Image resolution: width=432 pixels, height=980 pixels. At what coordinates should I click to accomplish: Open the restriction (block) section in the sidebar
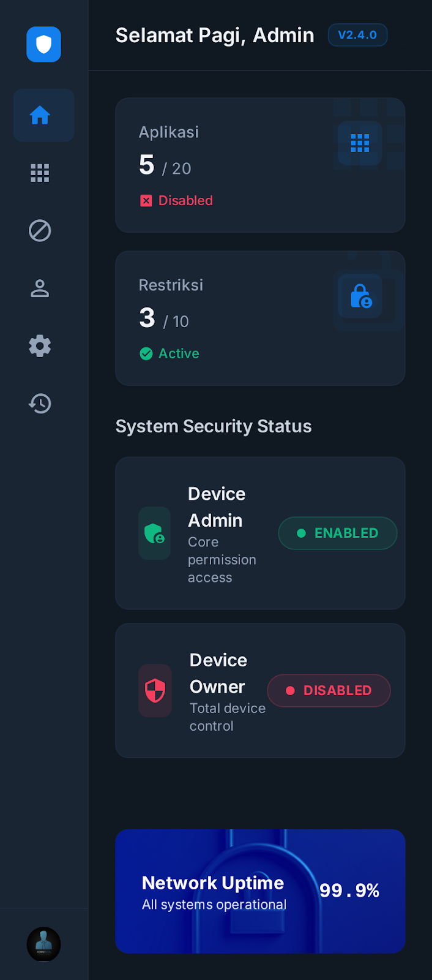click(x=40, y=231)
